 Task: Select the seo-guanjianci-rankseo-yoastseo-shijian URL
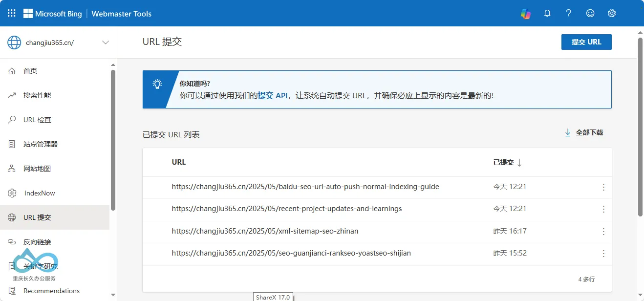coord(291,253)
